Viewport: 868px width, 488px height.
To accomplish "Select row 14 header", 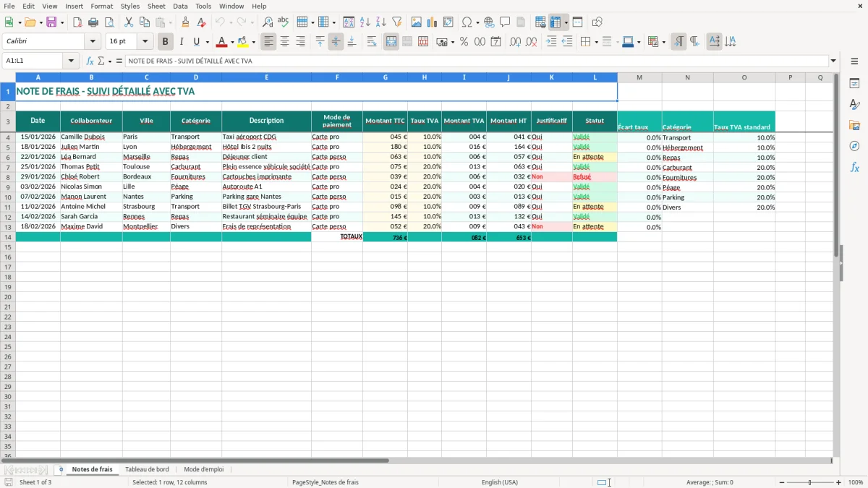I will pos(8,237).
